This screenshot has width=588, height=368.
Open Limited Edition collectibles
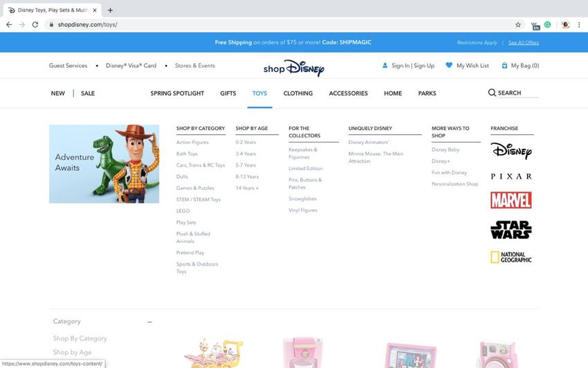306,168
